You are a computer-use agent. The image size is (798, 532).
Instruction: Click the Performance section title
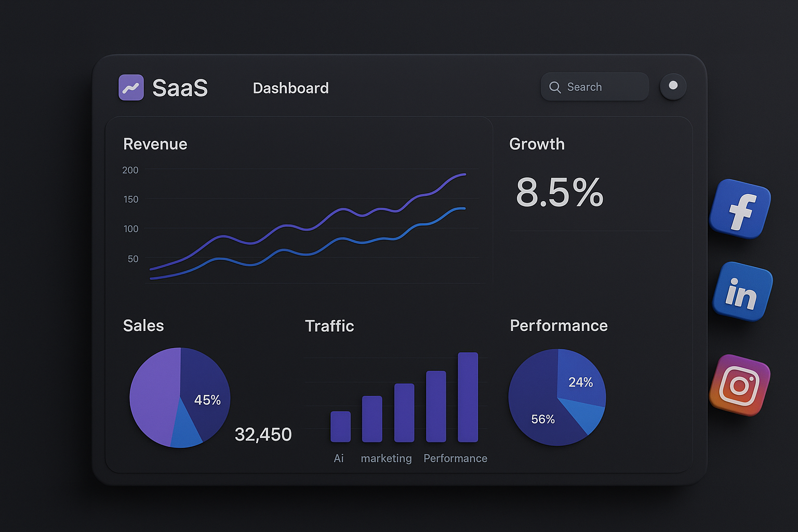(x=558, y=326)
